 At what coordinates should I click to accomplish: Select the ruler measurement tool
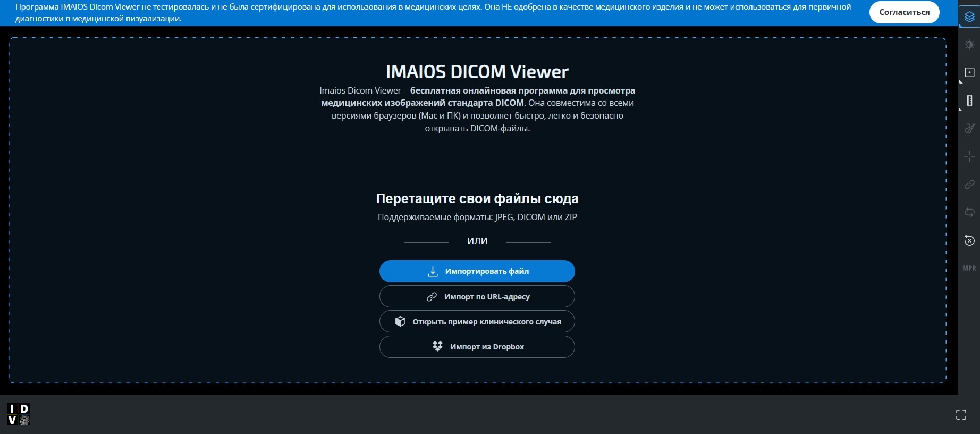pyautogui.click(x=969, y=101)
